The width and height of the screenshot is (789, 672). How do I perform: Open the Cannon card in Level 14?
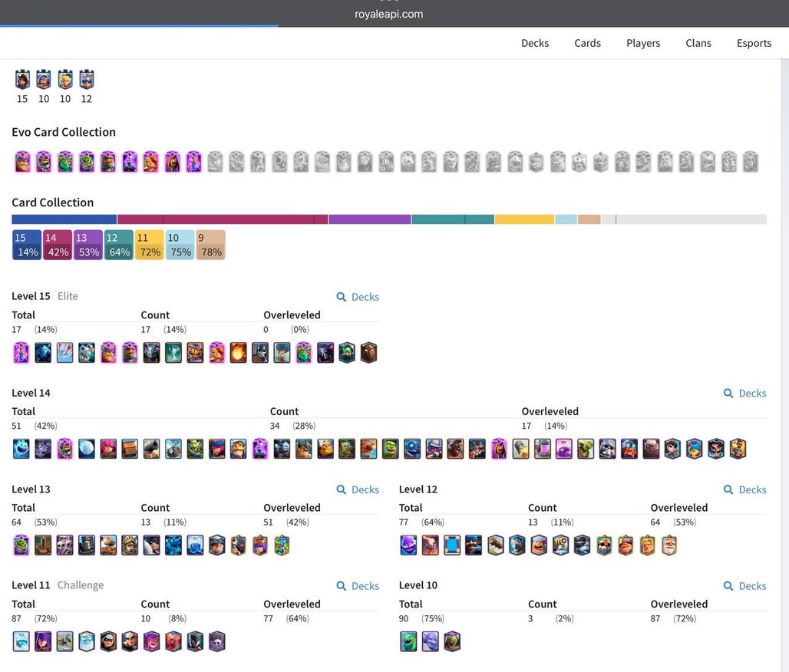click(151, 449)
